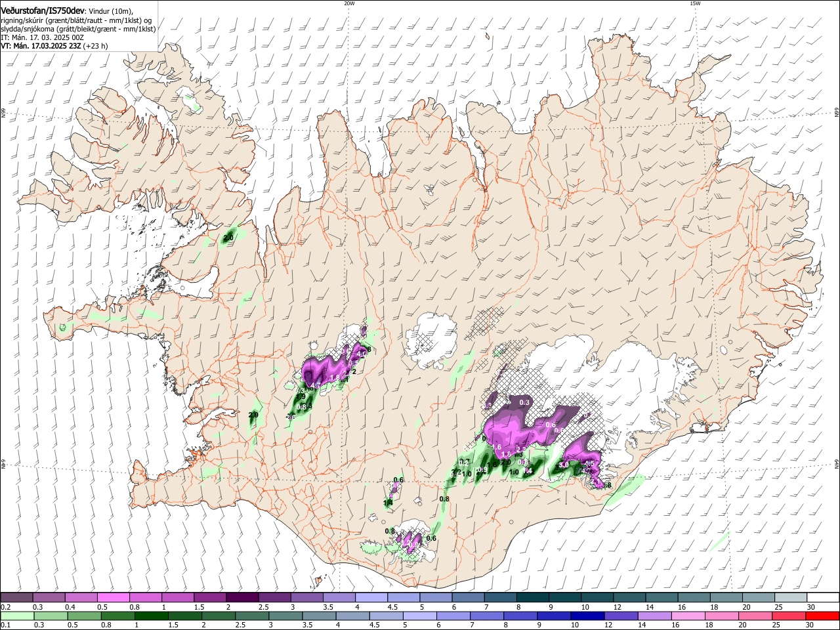This screenshot has height=630, width=840.
Task: Pick the lower scale swatch starting at 0.8
Action: point(118,616)
